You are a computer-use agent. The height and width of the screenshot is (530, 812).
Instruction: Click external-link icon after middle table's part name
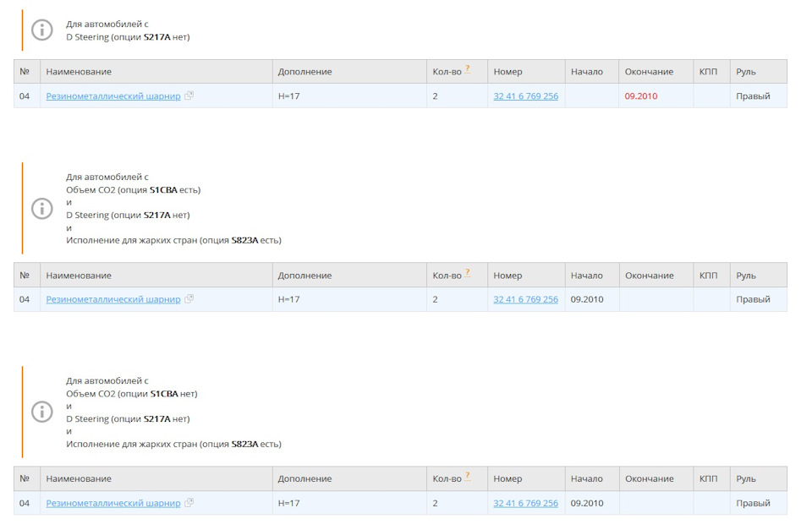189,299
